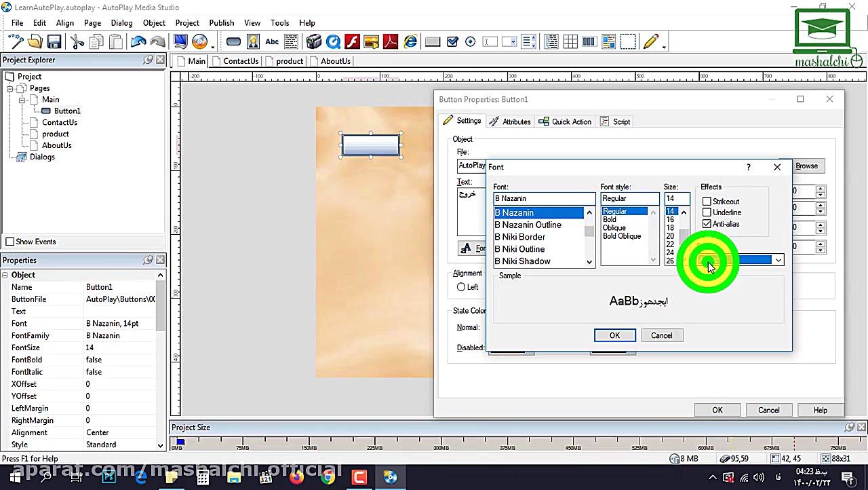Insert a new Button object from toolbar
The height and width of the screenshot is (490, 868).
(233, 42)
